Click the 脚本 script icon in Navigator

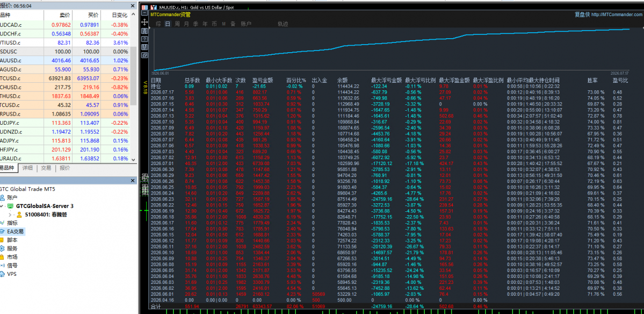(3, 240)
